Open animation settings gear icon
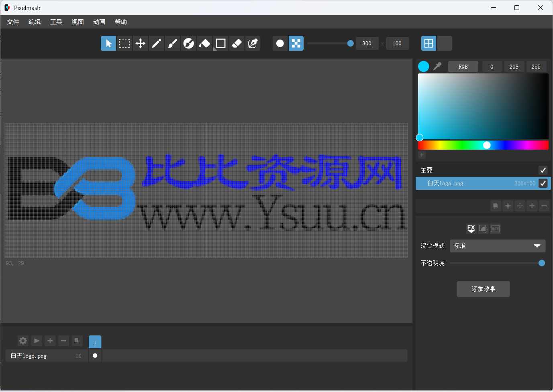This screenshot has height=392, width=553. tap(23, 341)
